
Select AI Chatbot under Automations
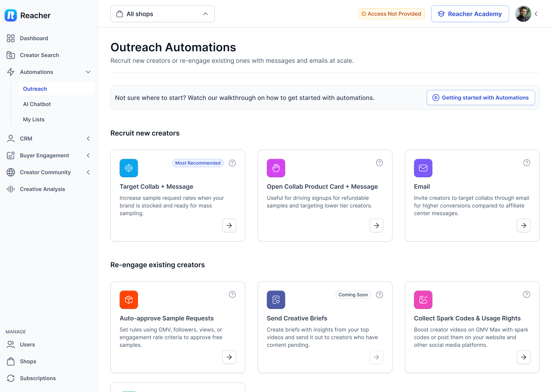tap(37, 104)
